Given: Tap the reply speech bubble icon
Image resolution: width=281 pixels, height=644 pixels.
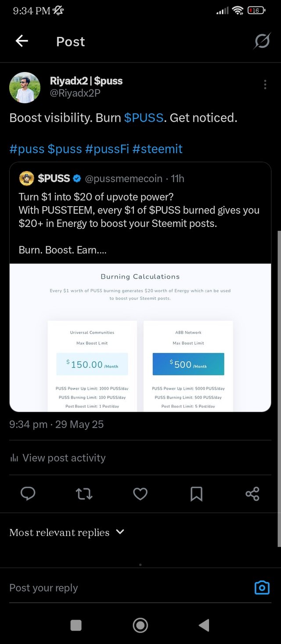Looking at the screenshot, I should coord(28,494).
